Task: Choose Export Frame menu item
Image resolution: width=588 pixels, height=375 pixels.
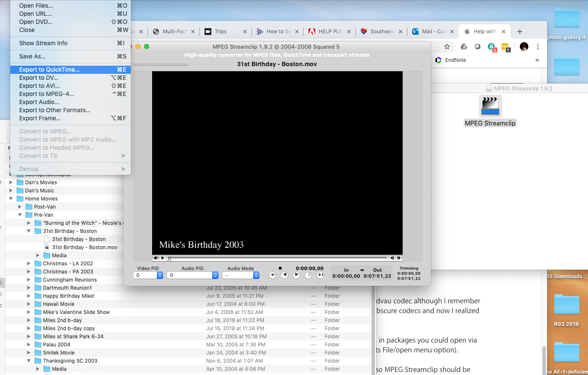Action: (x=70, y=118)
